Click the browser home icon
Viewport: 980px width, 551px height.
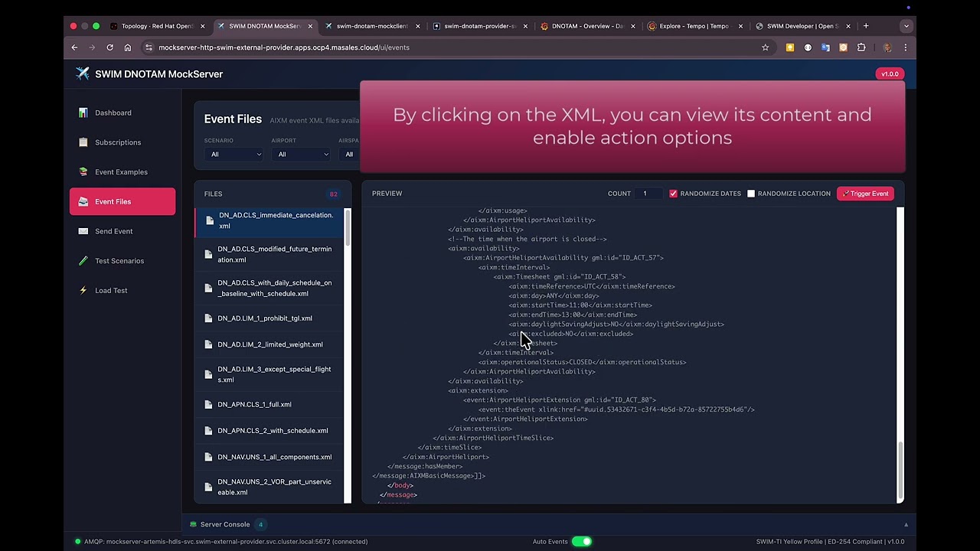[x=127, y=47]
